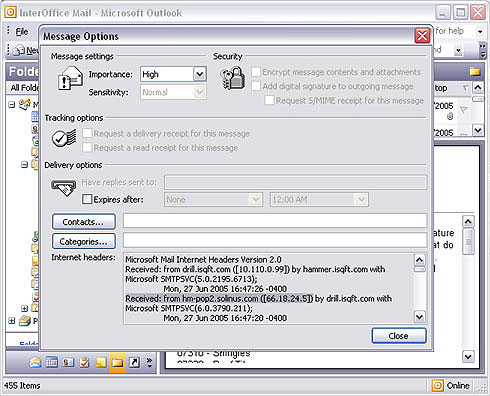Viewport: 490px width, 396px height.
Task: Toggle Request a delivery receipt checkbox
Action: [87, 133]
